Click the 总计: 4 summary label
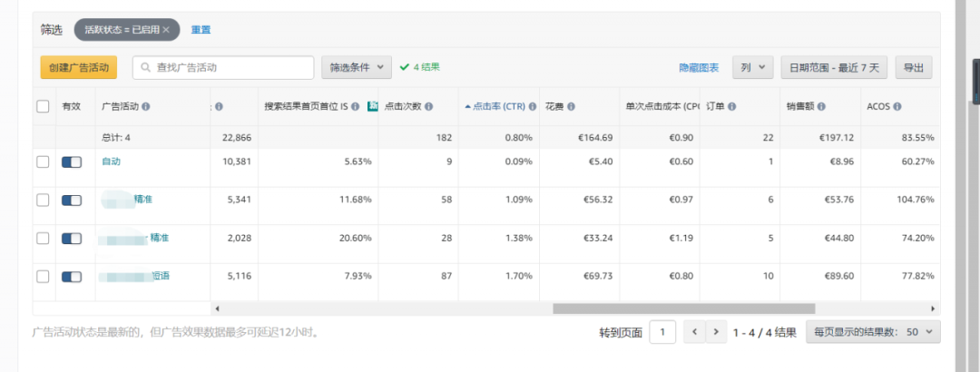 pyautogui.click(x=115, y=138)
